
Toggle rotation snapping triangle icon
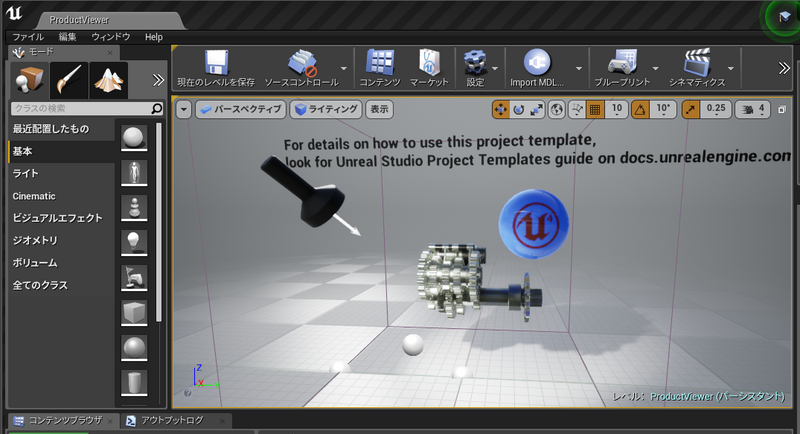tap(640, 109)
